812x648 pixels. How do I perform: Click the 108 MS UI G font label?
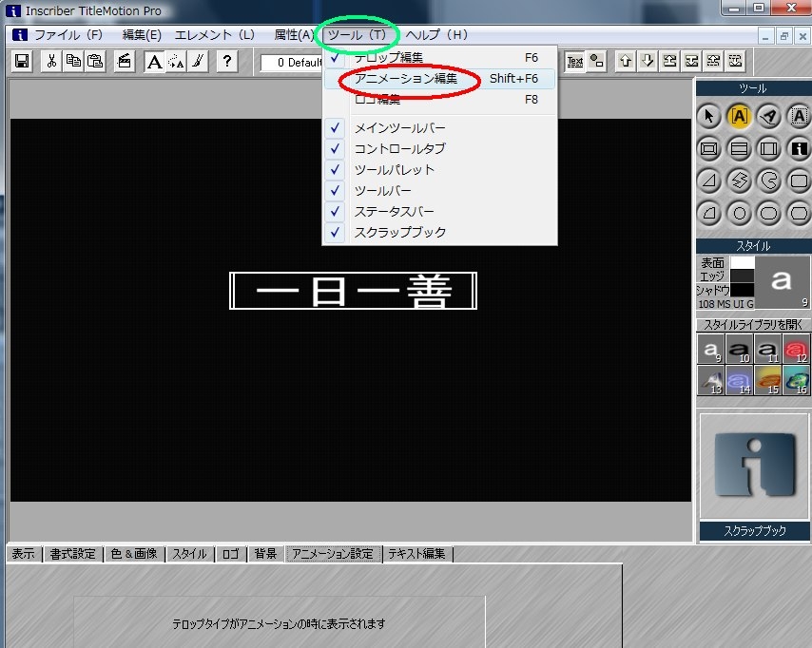coord(725,304)
